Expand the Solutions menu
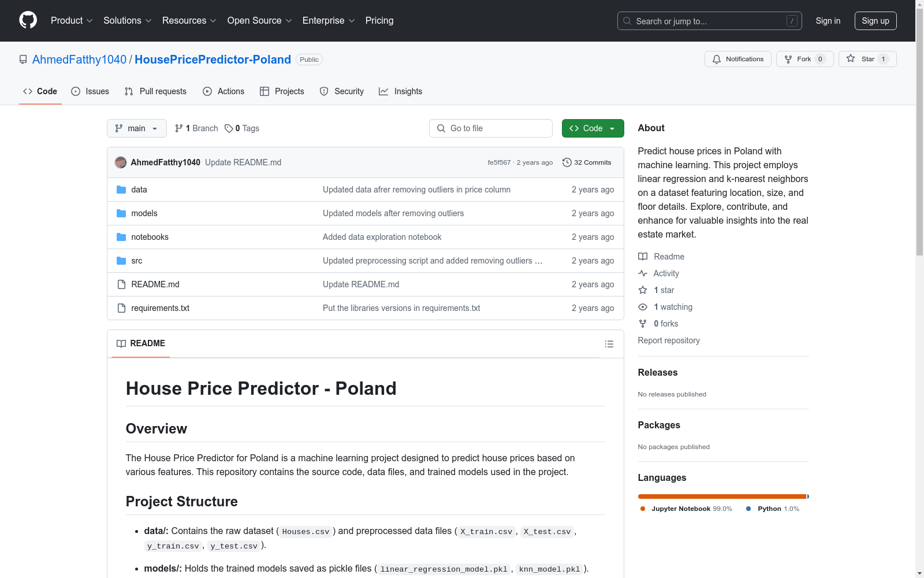This screenshot has height=578, width=924. click(128, 21)
